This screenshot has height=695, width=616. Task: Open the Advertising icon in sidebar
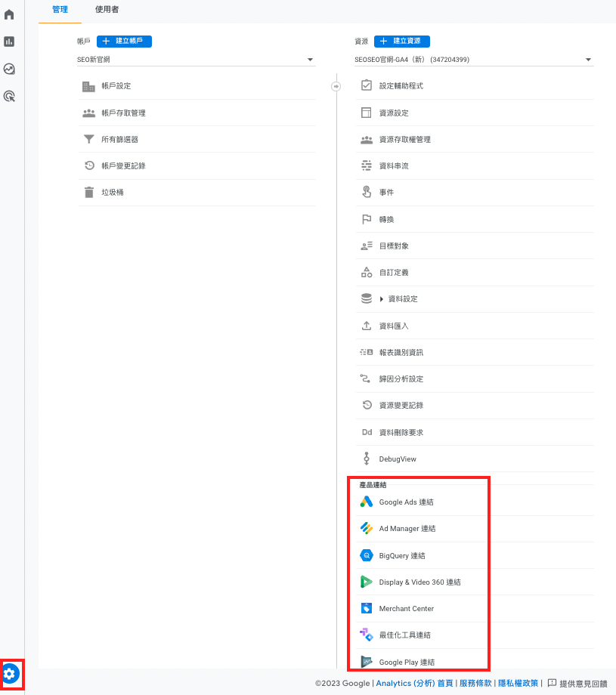[9, 96]
